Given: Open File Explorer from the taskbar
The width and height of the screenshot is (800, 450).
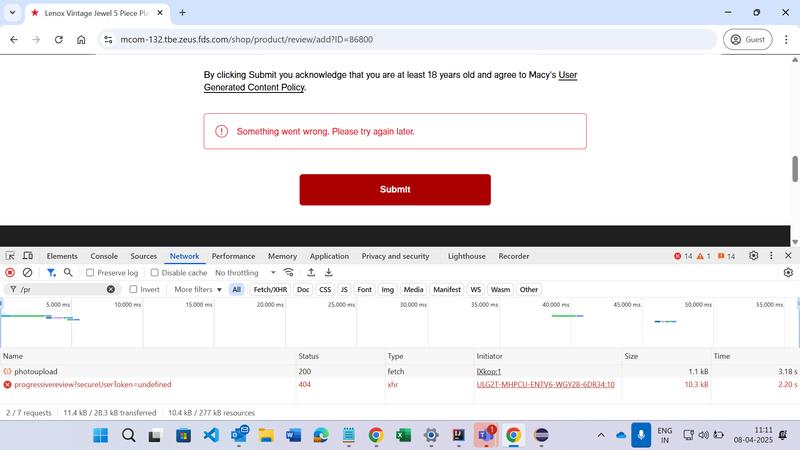Looking at the screenshot, I should pyautogui.click(x=266, y=435).
